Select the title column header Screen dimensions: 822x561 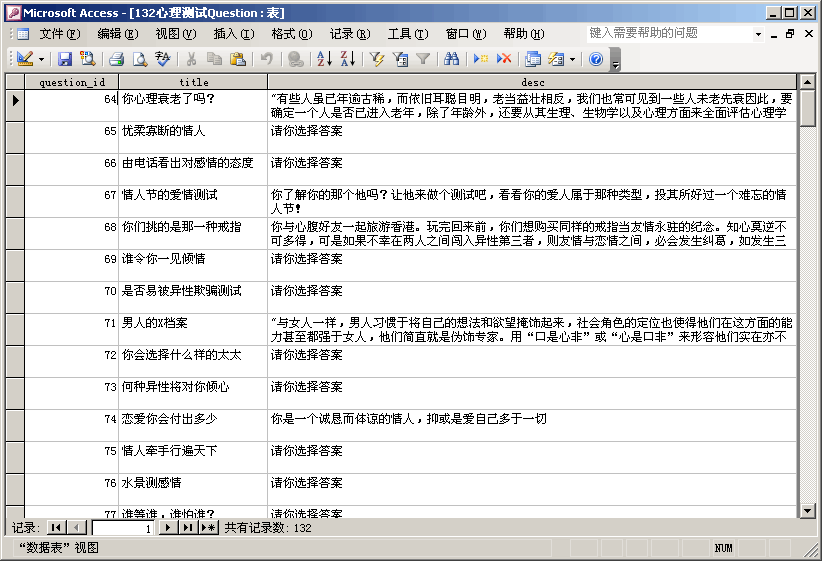(x=193, y=82)
